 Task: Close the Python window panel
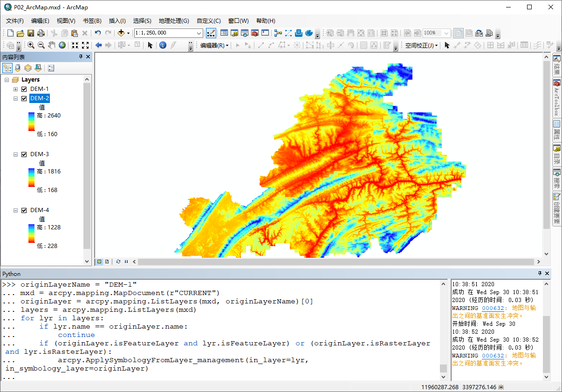(x=547, y=274)
